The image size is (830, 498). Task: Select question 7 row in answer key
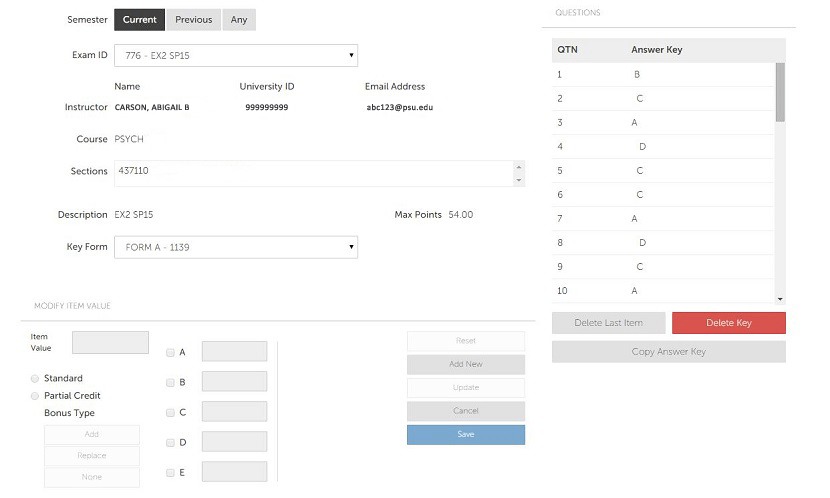tap(663, 219)
